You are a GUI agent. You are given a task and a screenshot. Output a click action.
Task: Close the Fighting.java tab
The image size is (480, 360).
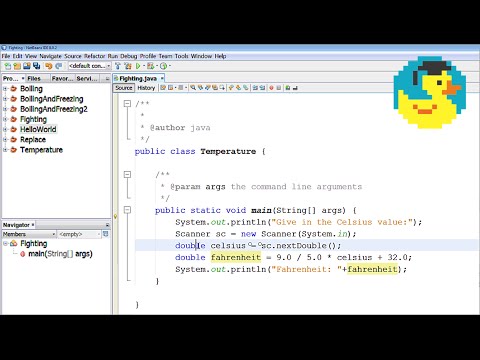[162, 78]
